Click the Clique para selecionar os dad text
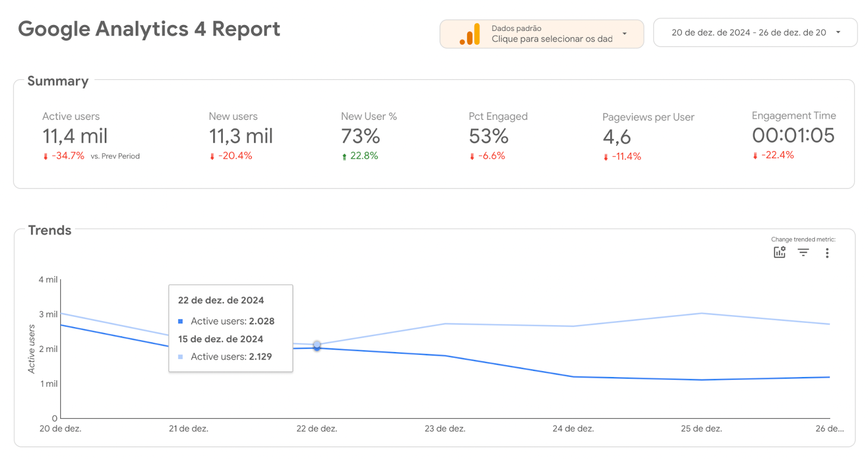 (552, 39)
